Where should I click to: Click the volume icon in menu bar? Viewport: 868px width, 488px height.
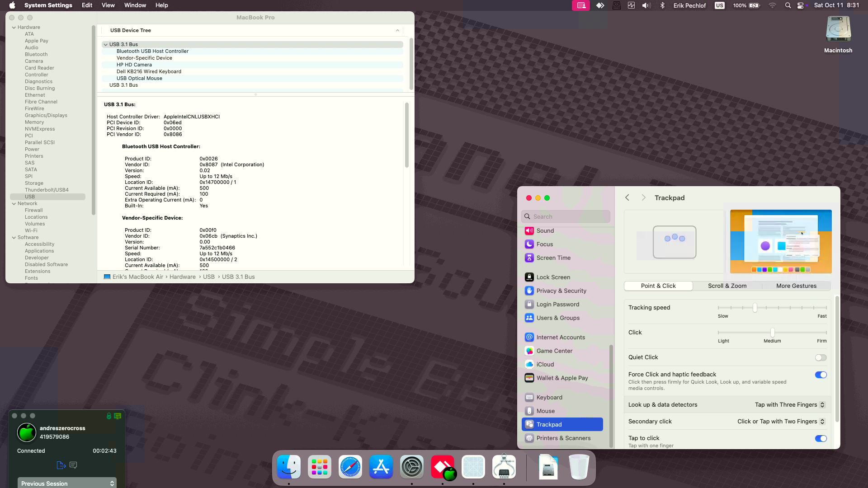click(x=646, y=5)
